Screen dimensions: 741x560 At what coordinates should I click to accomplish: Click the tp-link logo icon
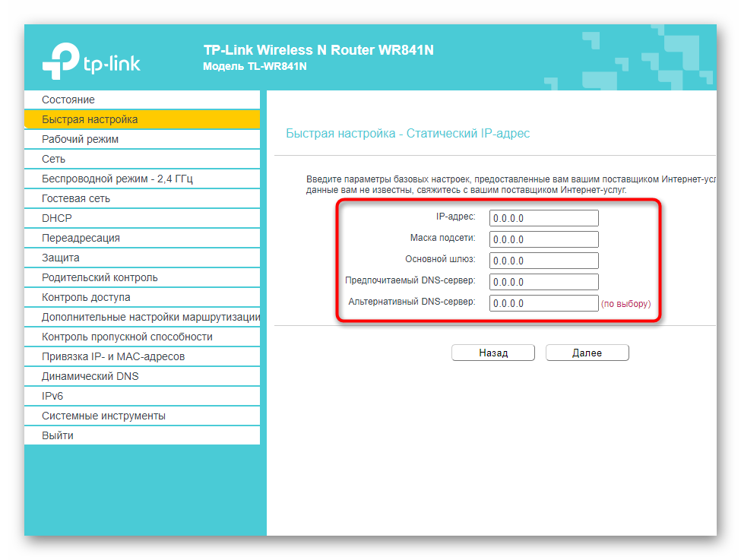[61, 60]
